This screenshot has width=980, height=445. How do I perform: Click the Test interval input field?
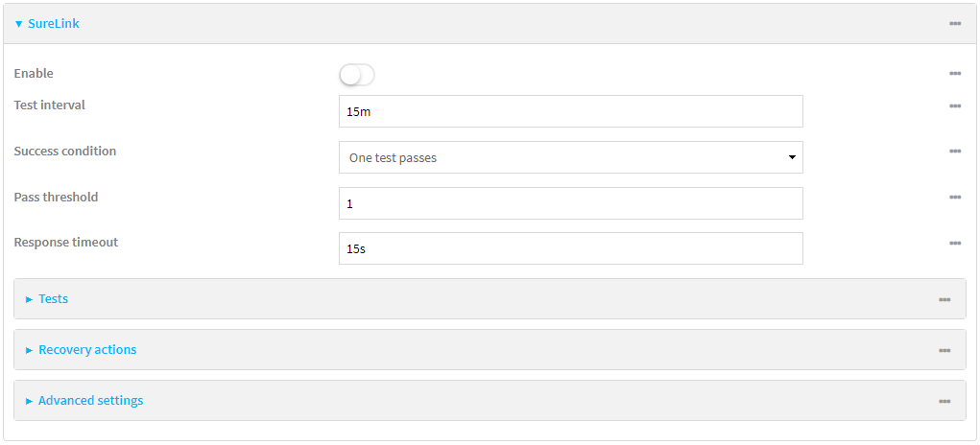pos(570,111)
